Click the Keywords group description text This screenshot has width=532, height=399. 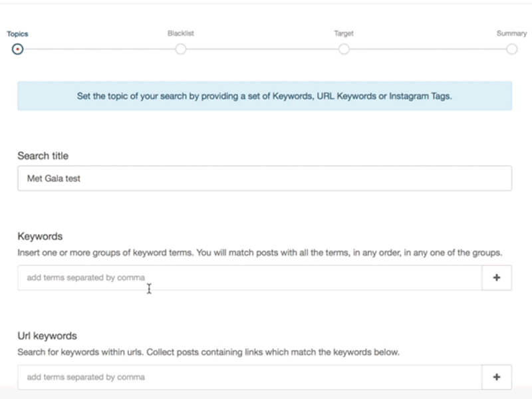(x=259, y=253)
